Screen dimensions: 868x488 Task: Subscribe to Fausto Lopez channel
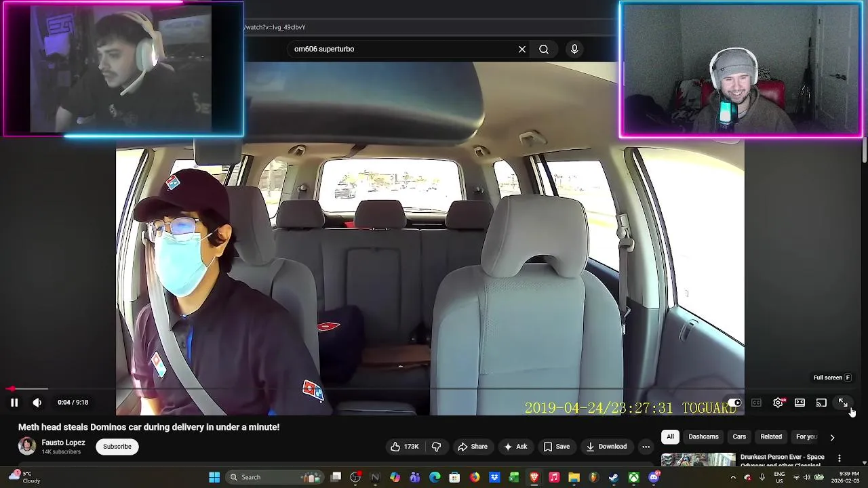click(x=117, y=447)
